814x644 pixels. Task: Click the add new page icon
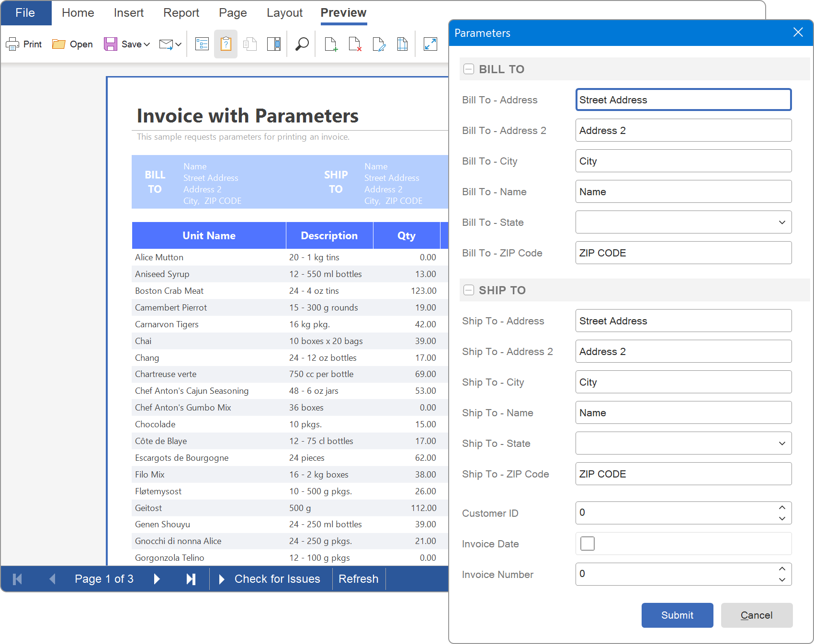[331, 44]
